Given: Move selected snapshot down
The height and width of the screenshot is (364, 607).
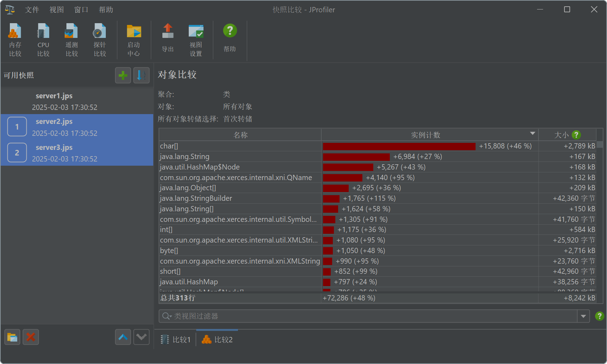Looking at the screenshot, I should click(141, 337).
